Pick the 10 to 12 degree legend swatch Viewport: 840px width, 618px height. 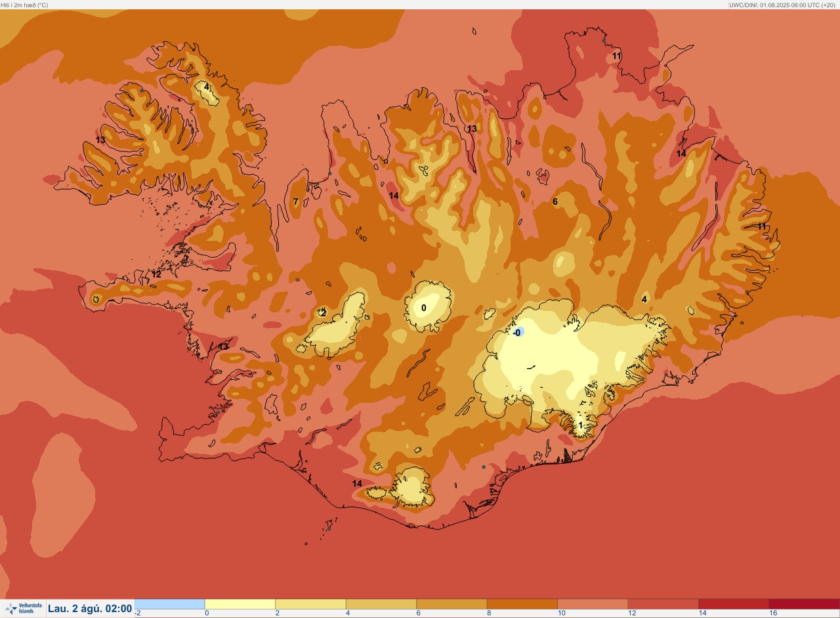tap(593, 604)
